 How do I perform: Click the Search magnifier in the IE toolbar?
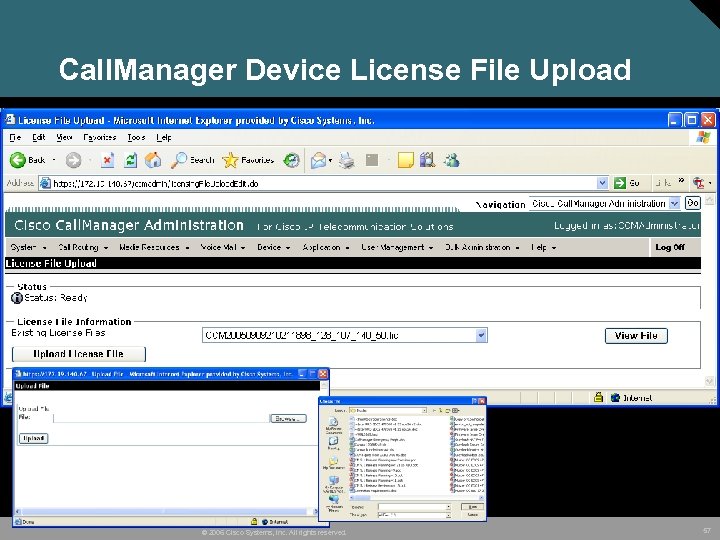[x=179, y=160]
